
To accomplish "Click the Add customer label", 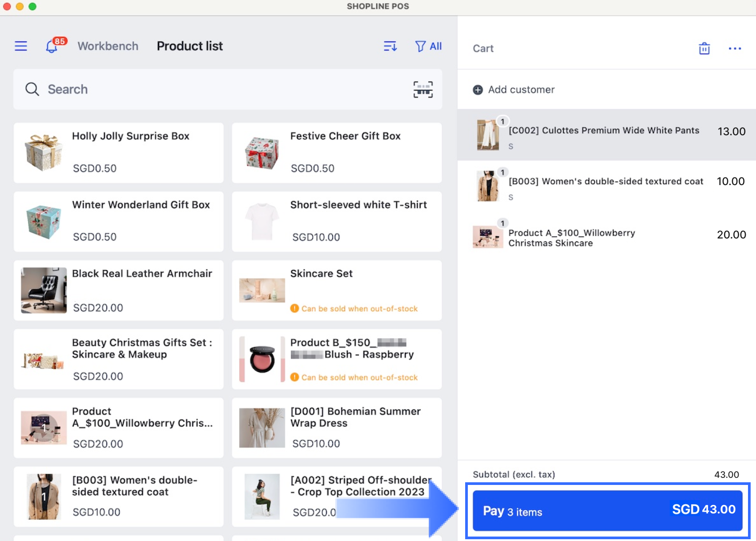I will pos(521,90).
